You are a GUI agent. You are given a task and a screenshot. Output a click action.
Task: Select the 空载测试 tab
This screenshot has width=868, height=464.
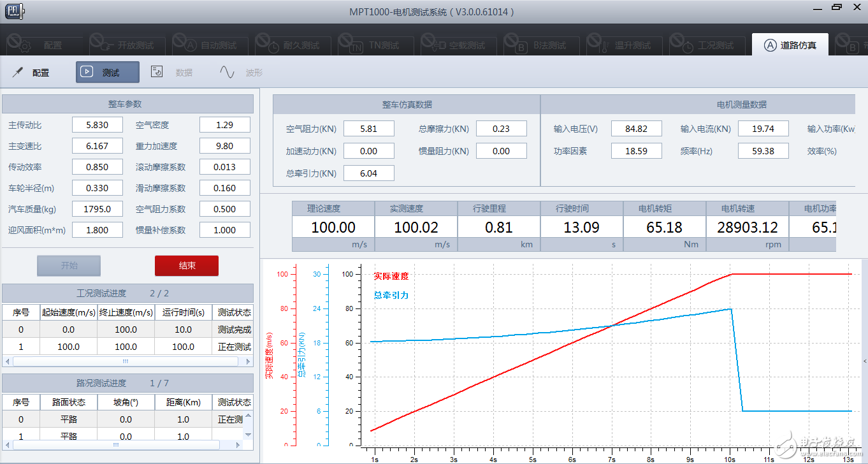pos(459,46)
